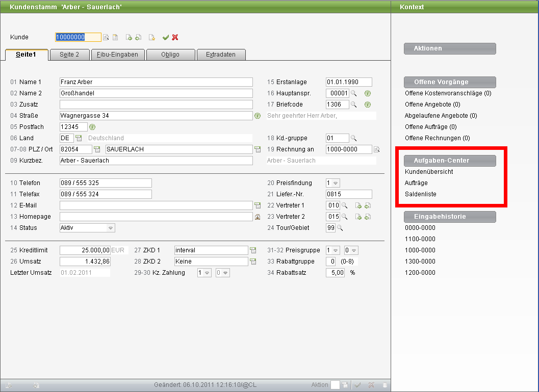Click the magnifier beside Tour/Gebiet

pyautogui.click(x=340, y=228)
